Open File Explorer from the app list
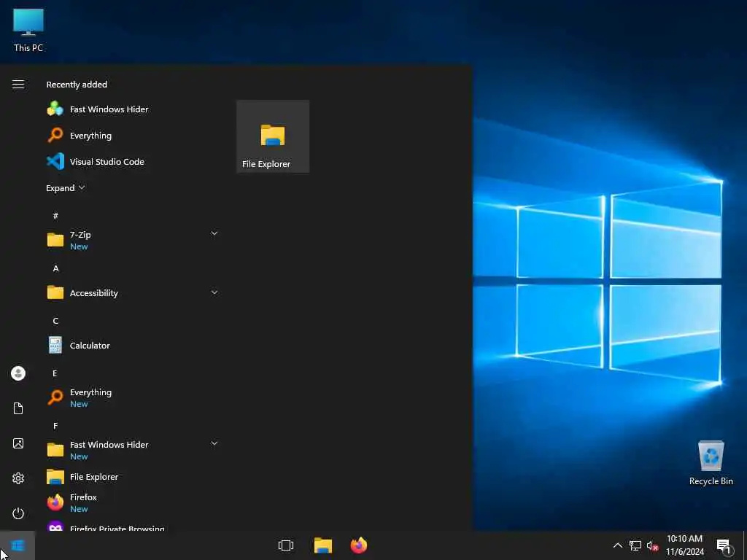747x560 pixels. (133, 477)
